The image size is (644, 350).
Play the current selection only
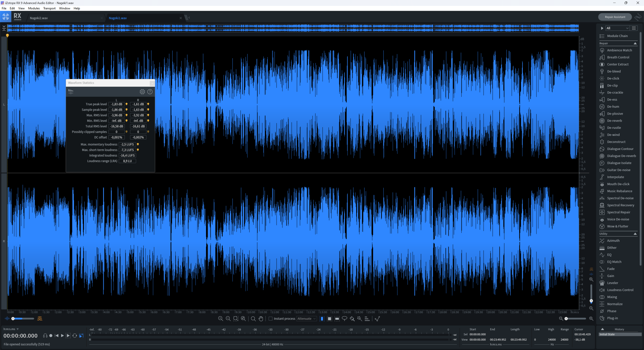pos(68,336)
